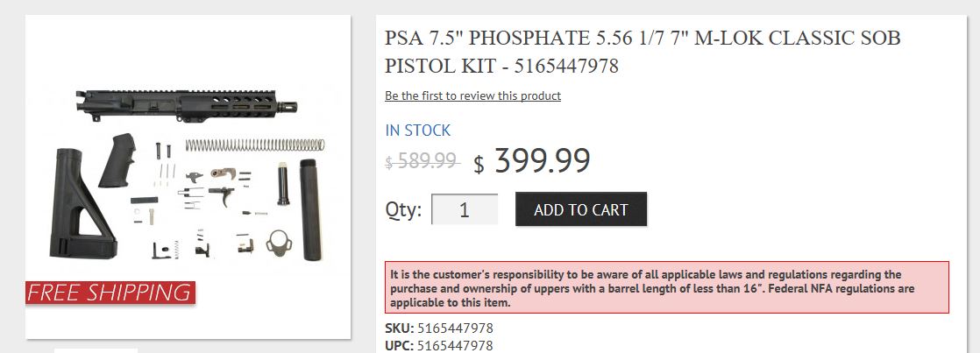Screen dimensions: 980x353
Task: Click the buffer weight in product photo
Action: click(x=283, y=184)
